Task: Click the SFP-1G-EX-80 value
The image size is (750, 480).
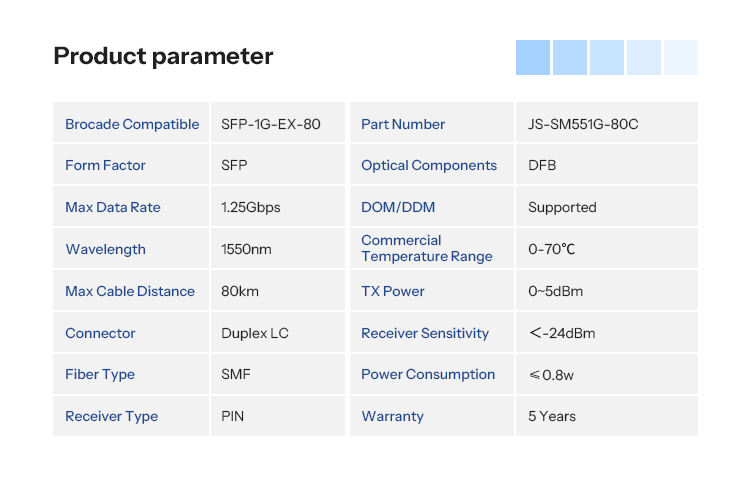Action: [271, 124]
